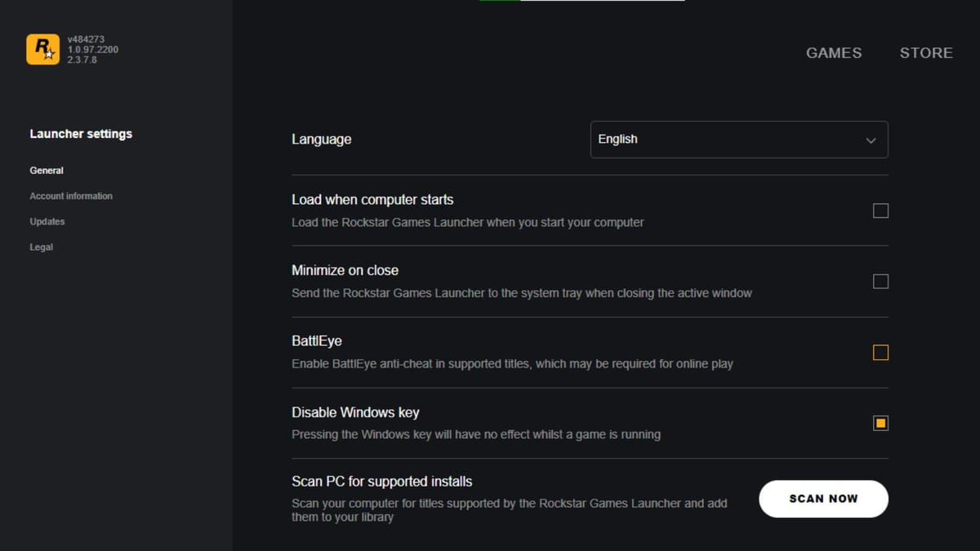
Task: Enable 'Load when computer starts'
Action: pos(880,211)
